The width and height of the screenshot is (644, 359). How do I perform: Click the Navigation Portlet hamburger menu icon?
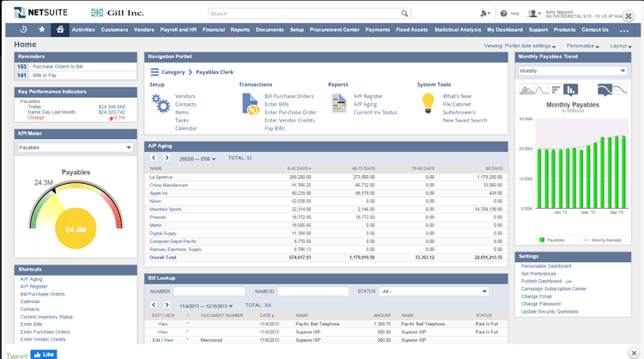155,72
